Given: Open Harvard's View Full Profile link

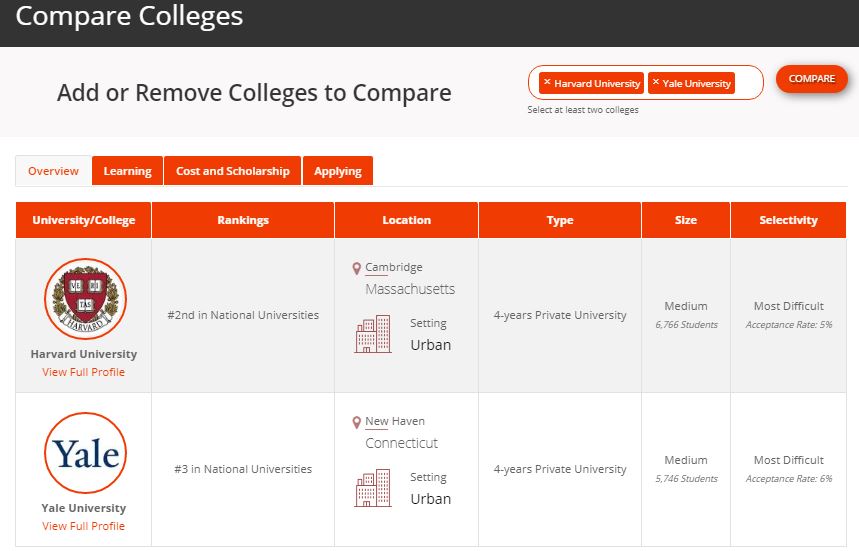Looking at the screenshot, I should pyautogui.click(x=84, y=372).
